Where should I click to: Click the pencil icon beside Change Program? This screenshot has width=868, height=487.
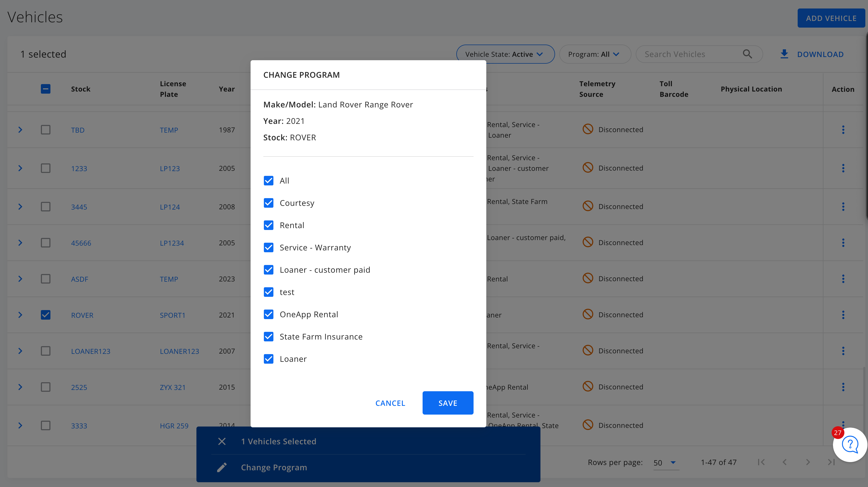222,467
